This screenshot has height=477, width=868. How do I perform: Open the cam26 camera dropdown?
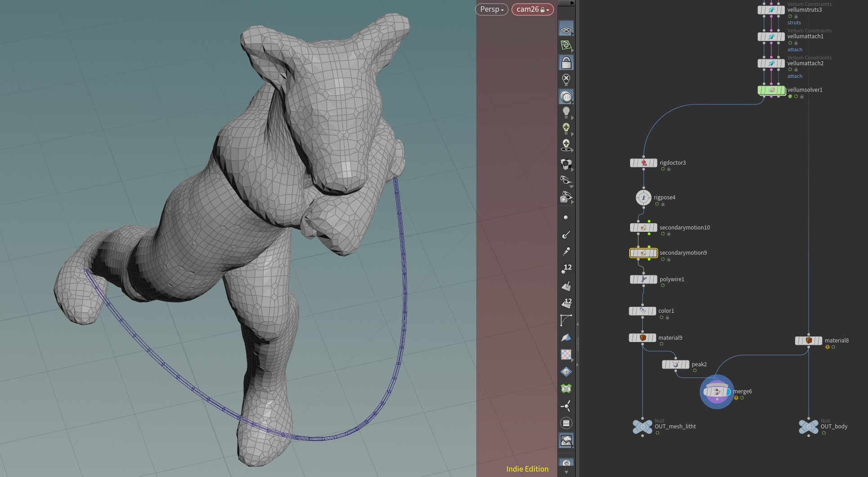coord(532,9)
